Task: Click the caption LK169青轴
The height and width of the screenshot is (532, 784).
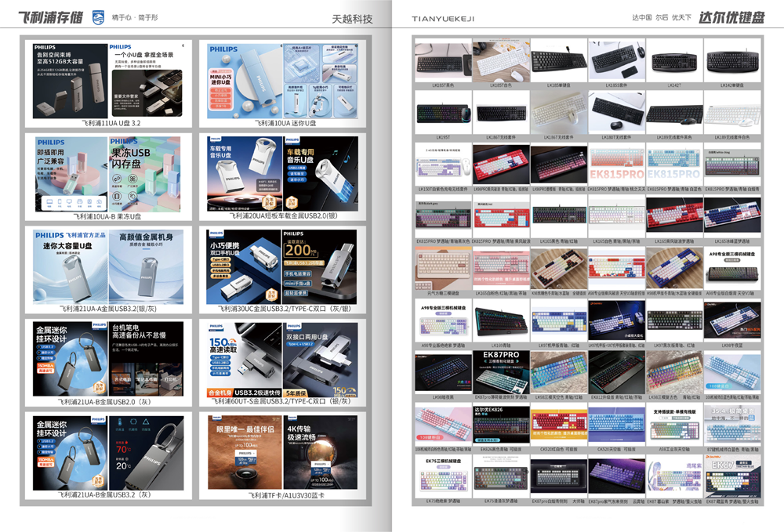Action: point(501,346)
